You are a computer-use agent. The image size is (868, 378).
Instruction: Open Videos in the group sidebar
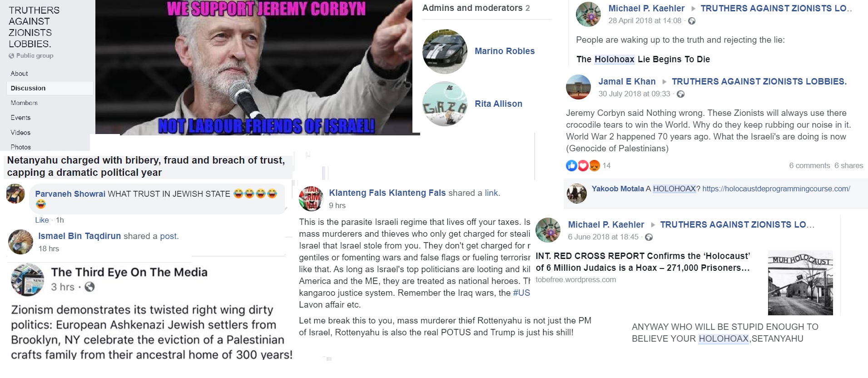[20, 133]
